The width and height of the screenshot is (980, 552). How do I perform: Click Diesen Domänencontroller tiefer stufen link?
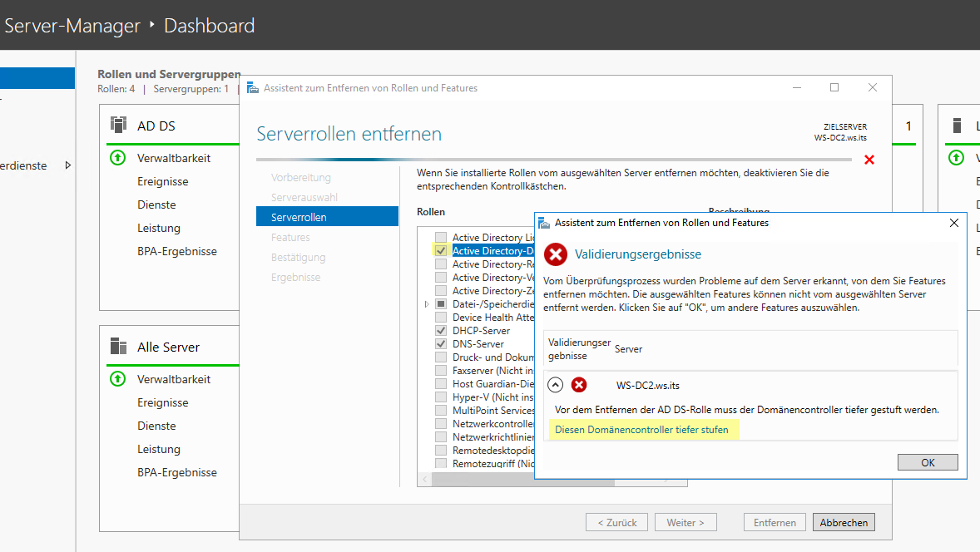click(641, 430)
